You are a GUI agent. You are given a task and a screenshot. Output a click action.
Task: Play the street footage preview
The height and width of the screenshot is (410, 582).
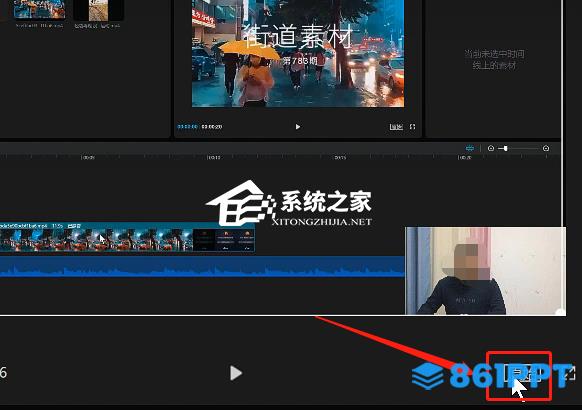point(298,127)
